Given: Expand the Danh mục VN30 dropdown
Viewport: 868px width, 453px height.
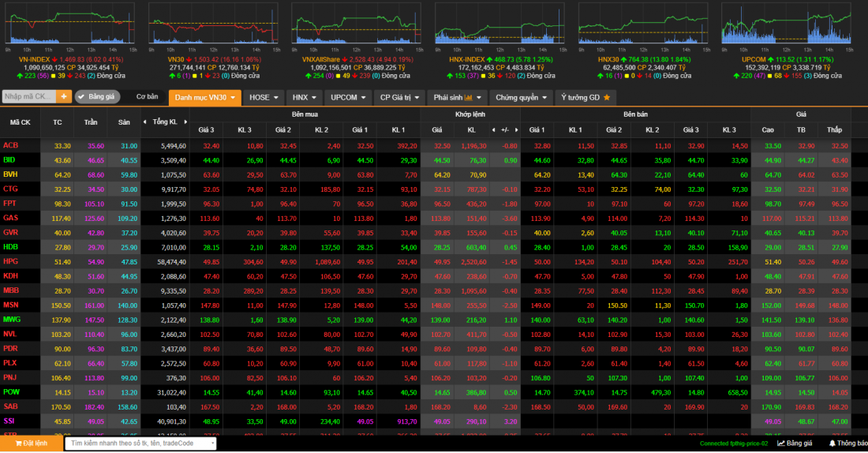Looking at the screenshot, I should 205,97.
